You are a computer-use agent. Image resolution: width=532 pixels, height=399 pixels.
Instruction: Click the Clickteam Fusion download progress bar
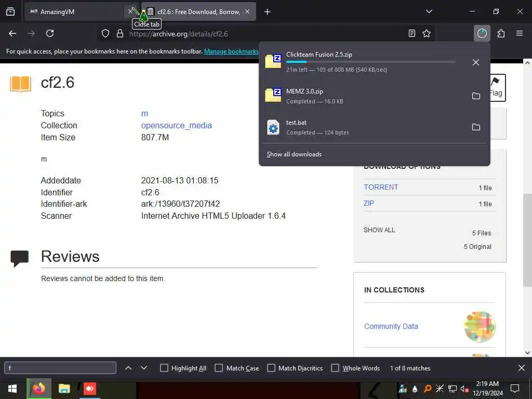coord(371,62)
